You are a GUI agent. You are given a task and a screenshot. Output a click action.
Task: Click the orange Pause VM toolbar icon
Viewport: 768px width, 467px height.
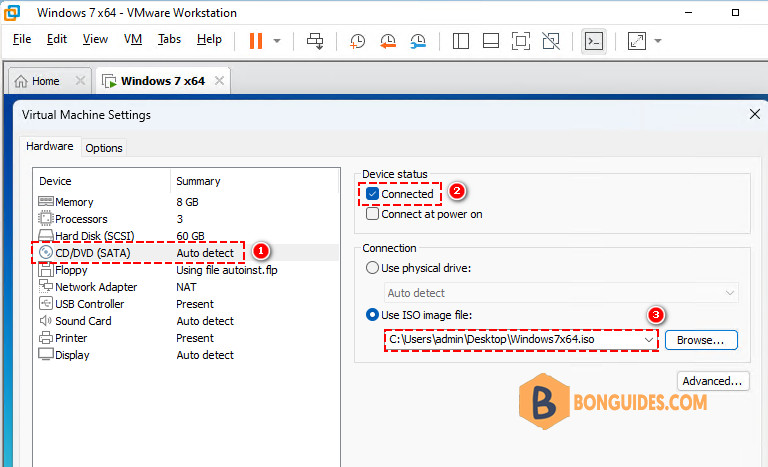click(x=256, y=41)
